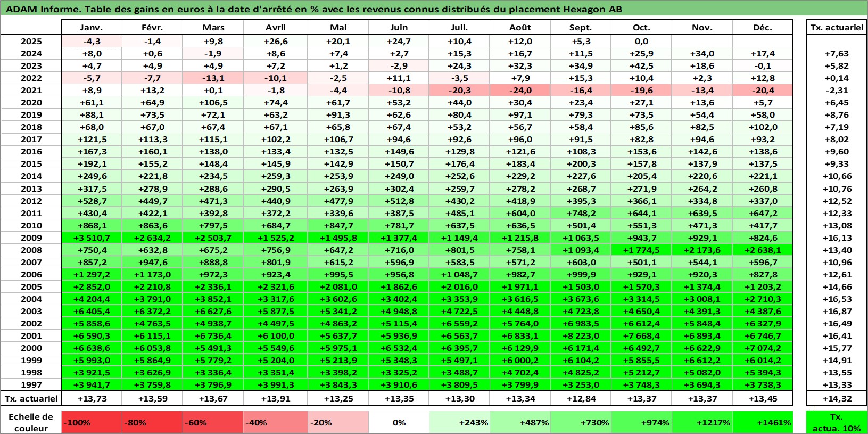Select the -4,3 cell for January 2025
The width and height of the screenshot is (868, 434).
pyautogui.click(x=92, y=42)
